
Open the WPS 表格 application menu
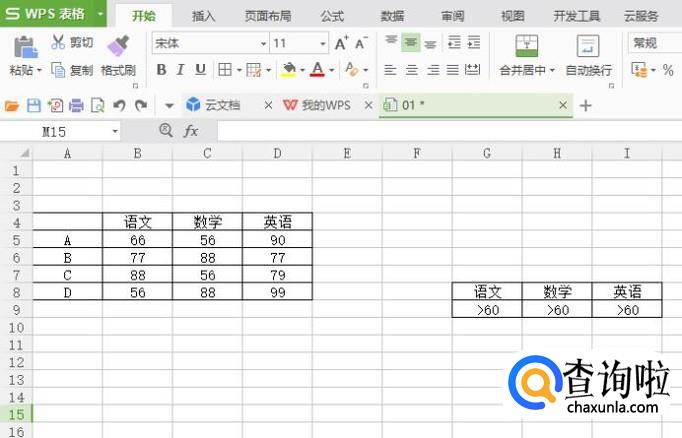(53, 13)
